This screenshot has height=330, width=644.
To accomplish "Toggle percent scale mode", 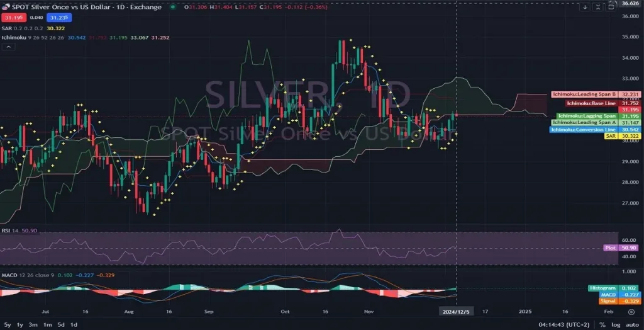I will pos(604,325).
